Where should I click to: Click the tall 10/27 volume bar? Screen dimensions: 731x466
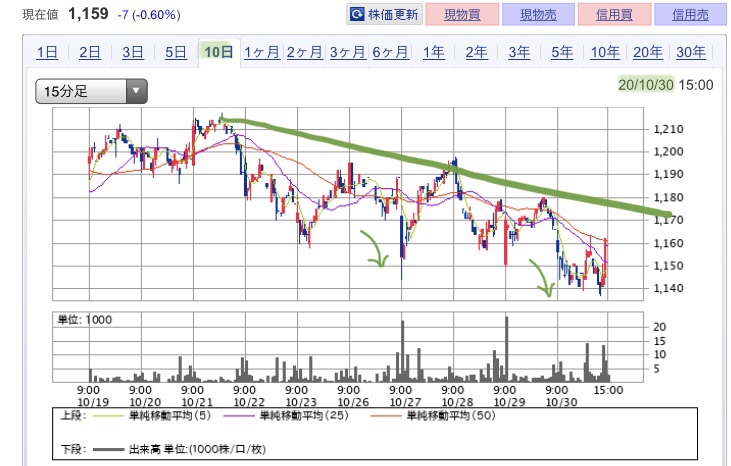pos(402,351)
